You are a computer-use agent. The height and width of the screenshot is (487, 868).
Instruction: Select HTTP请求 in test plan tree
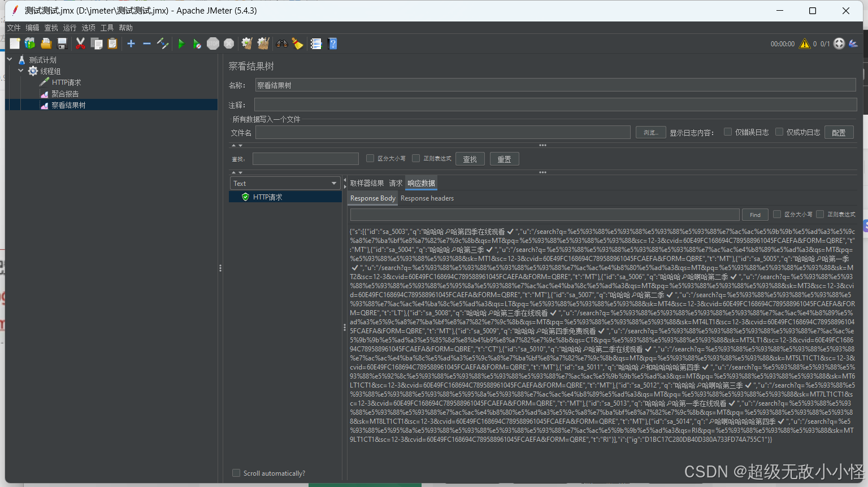click(66, 82)
